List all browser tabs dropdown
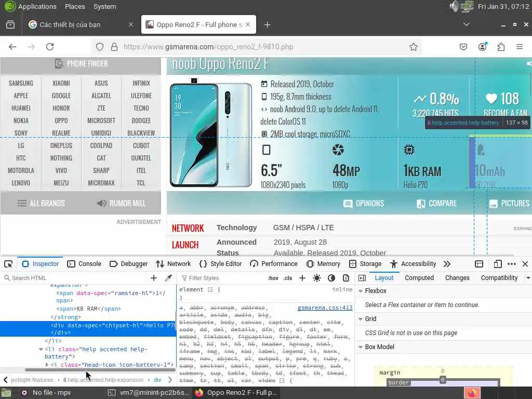 click(x=467, y=24)
